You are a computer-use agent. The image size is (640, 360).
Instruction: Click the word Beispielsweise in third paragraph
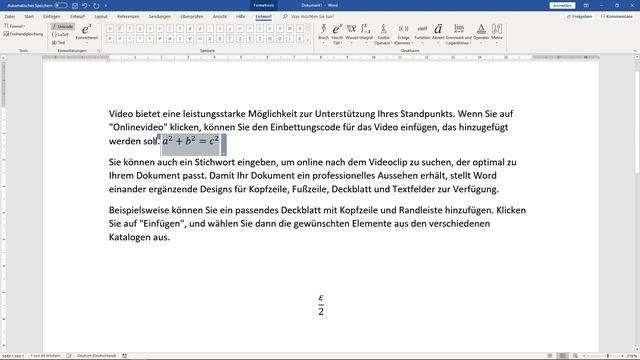point(139,211)
